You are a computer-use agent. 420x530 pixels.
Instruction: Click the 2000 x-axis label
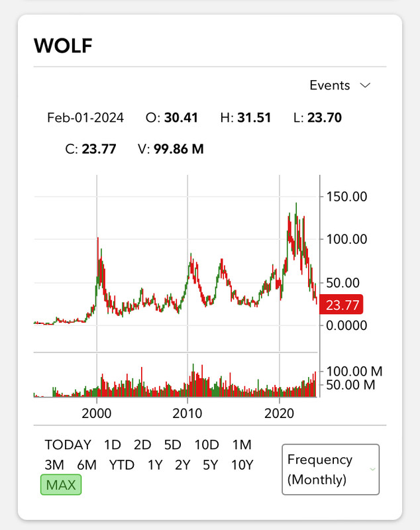pyautogui.click(x=97, y=413)
